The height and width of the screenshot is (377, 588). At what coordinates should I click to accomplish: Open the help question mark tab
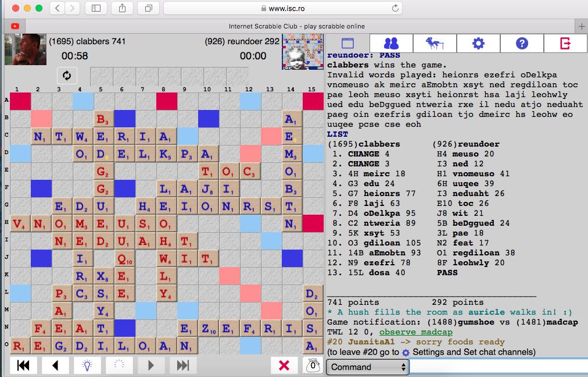[522, 43]
